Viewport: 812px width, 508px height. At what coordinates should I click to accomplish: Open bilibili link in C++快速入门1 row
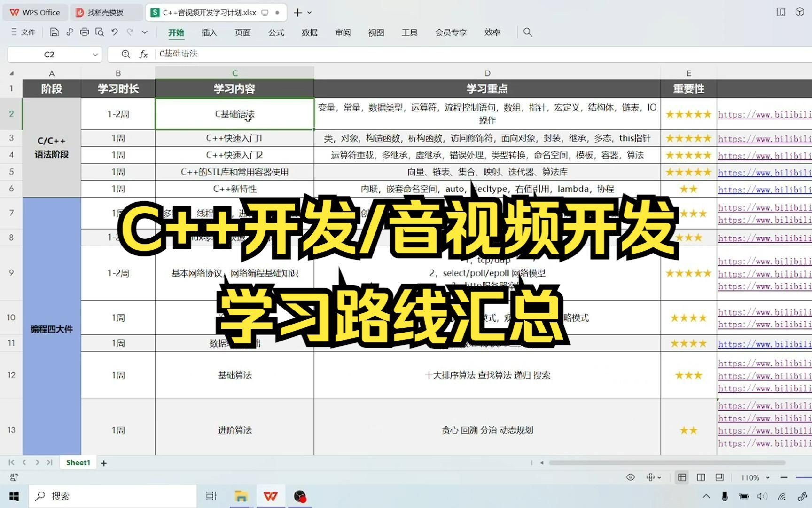pyautogui.click(x=765, y=139)
